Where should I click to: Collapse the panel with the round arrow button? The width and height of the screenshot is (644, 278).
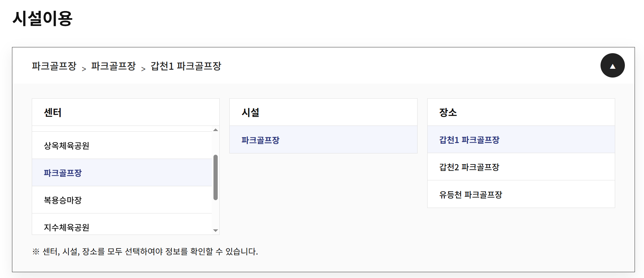tap(612, 66)
